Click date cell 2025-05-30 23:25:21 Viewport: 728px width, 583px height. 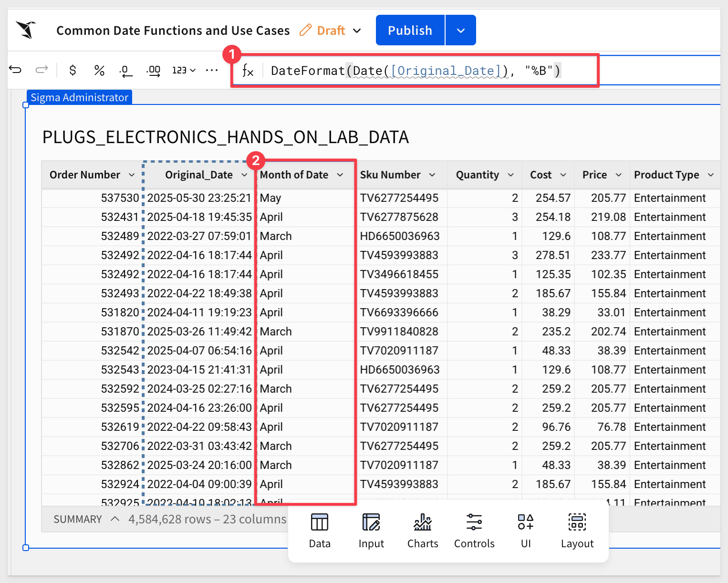(199, 198)
